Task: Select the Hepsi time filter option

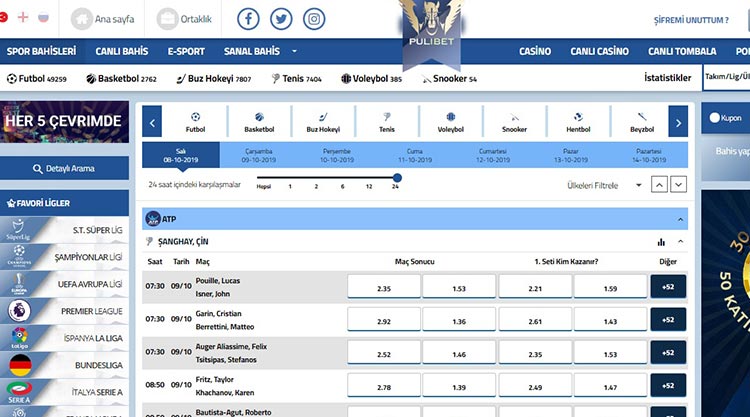Action: point(264,186)
